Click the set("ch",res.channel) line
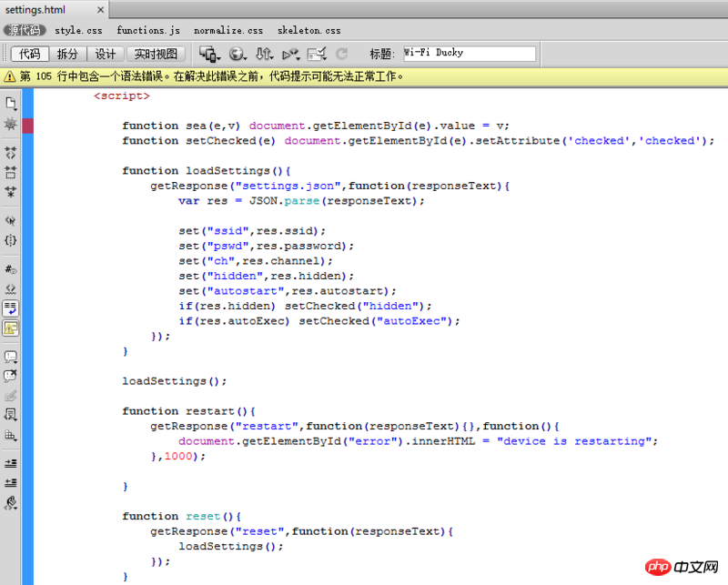Image resolution: width=728 pixels, height=585 pixels. tap(256, 261)
